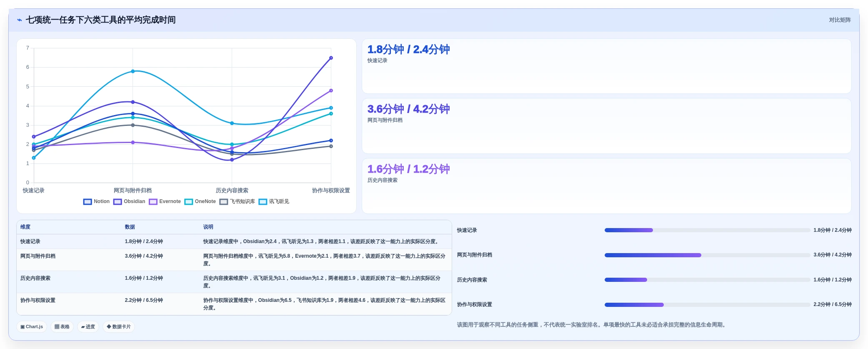Select the 1.8分钟 / 2.4分钟 data card
Image resolution: width=868 pixels, height=349 pixels.
[x=606, y=66]
